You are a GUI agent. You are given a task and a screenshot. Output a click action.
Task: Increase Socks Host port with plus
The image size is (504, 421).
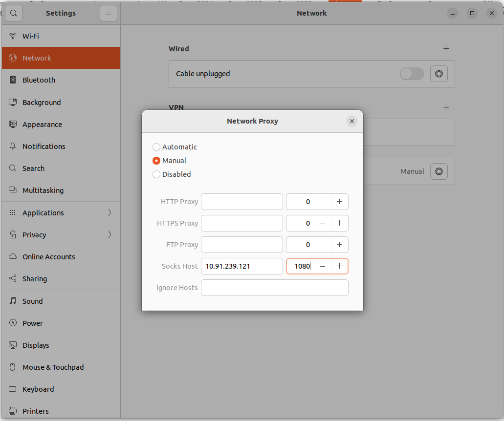pos(339,266)
